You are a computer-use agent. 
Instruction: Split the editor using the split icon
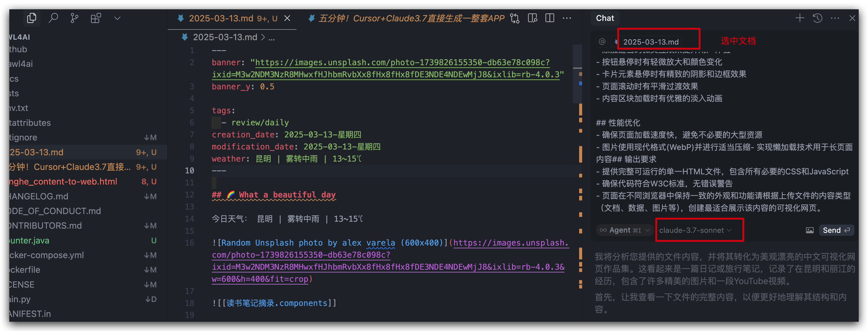[550, 18]
